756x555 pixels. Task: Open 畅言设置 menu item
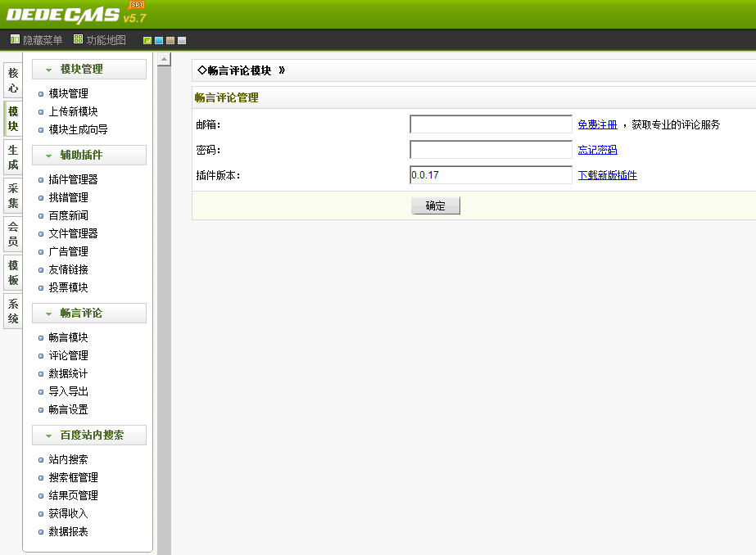tap(69, 410)
